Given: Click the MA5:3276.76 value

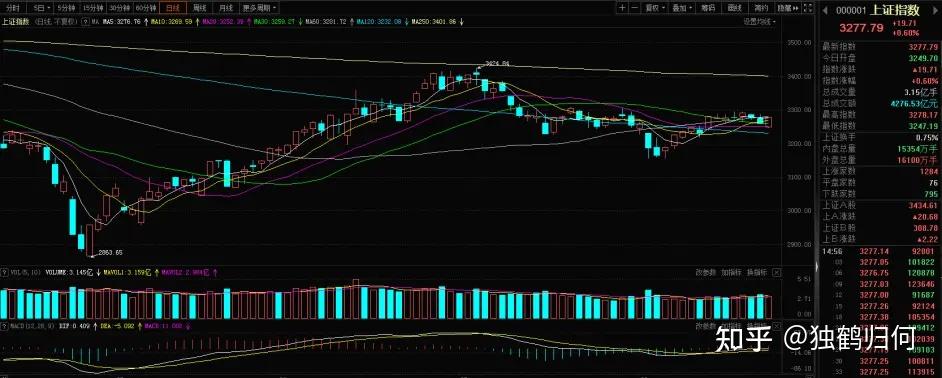Looking at the screenshot, I should tap(121, 21).
